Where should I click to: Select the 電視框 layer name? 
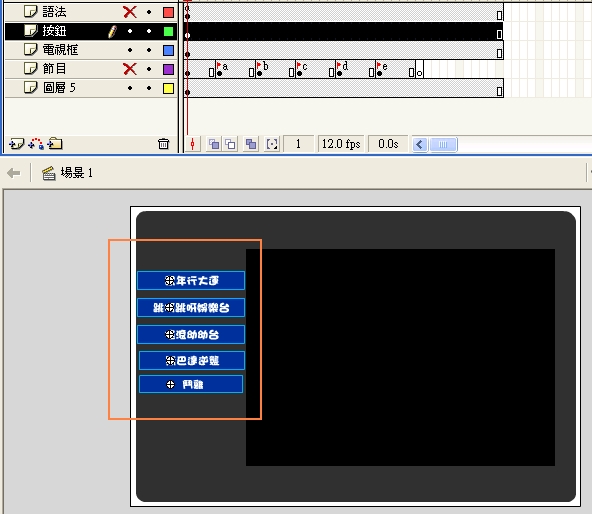[x=60, y=49]
